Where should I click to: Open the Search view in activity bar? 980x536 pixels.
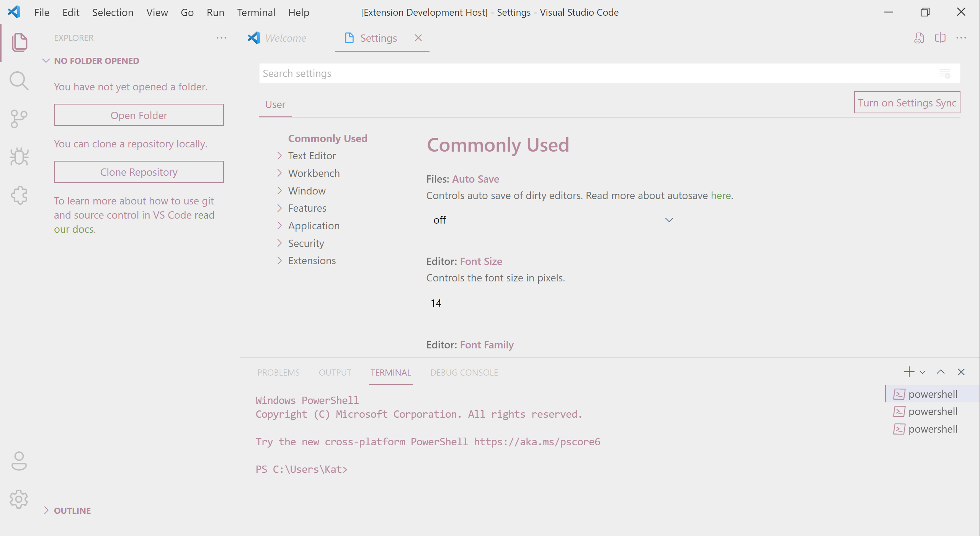tap(19, 81)
